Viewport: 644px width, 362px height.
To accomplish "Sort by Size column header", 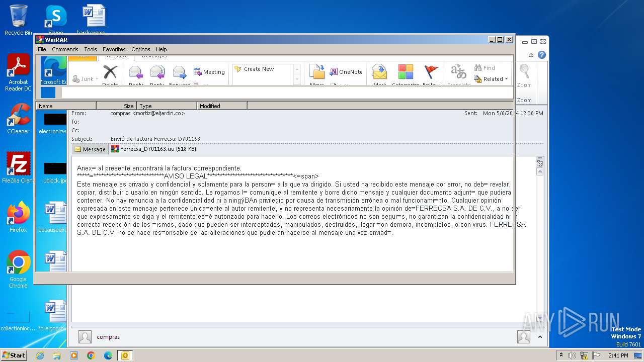I will coord(116,106).
